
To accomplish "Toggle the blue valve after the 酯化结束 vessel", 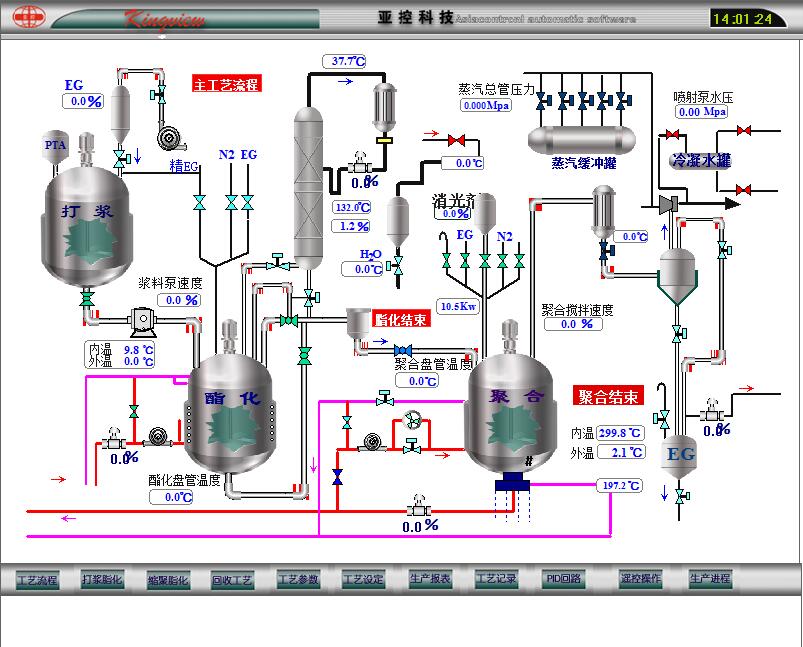I will [403, 351].
